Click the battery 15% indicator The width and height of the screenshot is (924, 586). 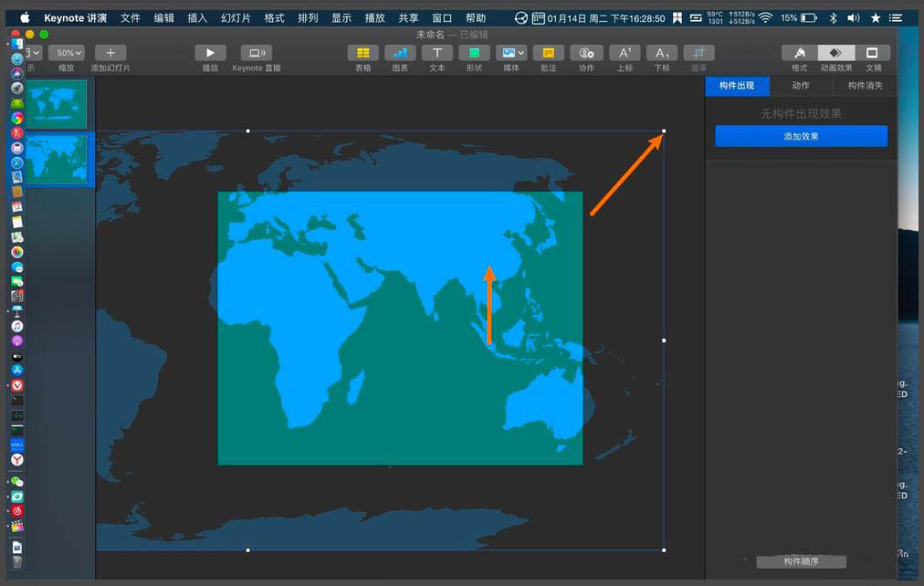(x=799, y=18)
